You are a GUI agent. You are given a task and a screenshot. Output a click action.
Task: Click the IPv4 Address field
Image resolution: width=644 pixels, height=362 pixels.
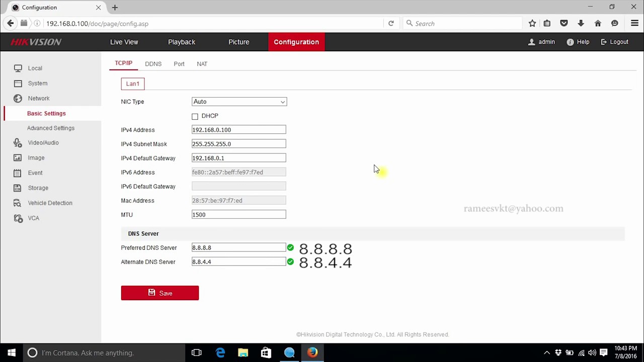click(x=238, y=130)
